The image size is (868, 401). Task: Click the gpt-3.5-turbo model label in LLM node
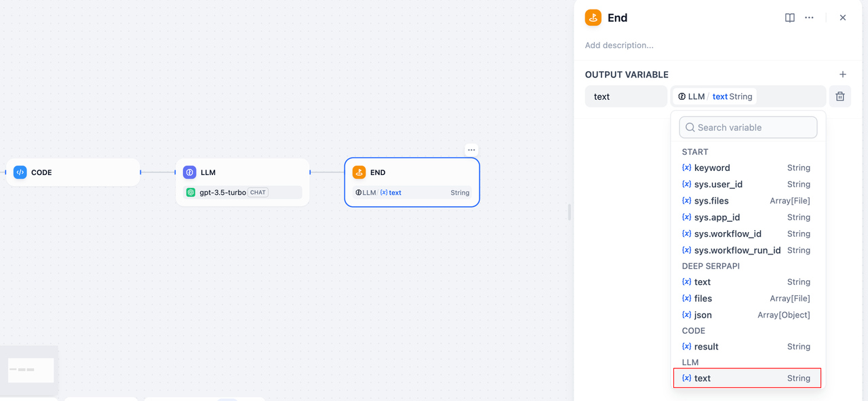[222, 193]
